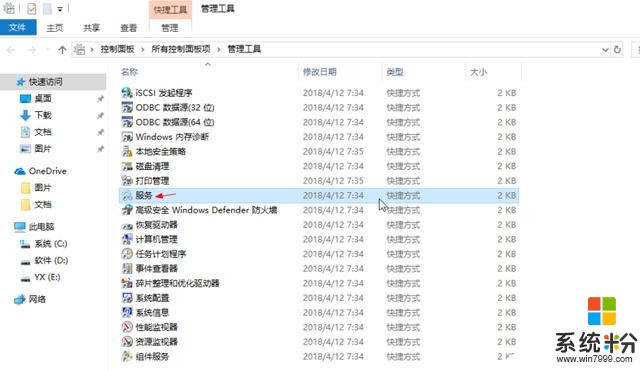Select the 性能监视器 icon
This screenshot has width=640, height=370.
[x=127, y=327]
